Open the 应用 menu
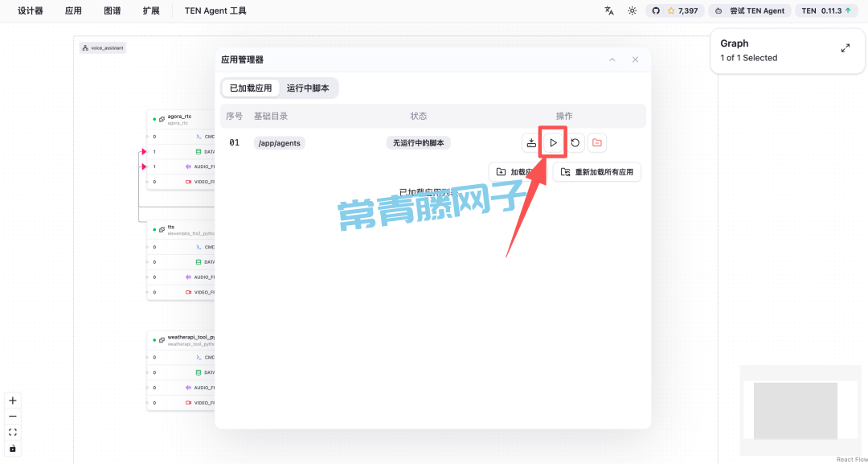Viewport: 868px width, 464px height. point(73,11)
